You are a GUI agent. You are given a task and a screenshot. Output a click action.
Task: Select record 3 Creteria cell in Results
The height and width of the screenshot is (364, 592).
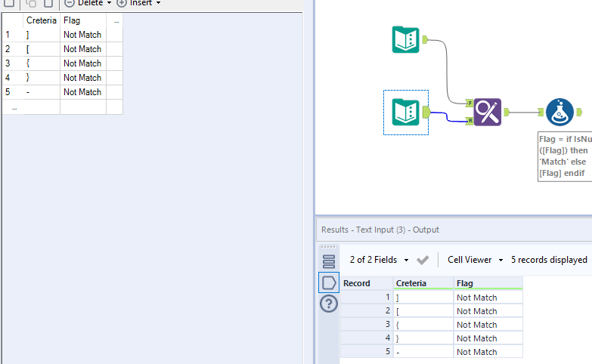(423, 325)
